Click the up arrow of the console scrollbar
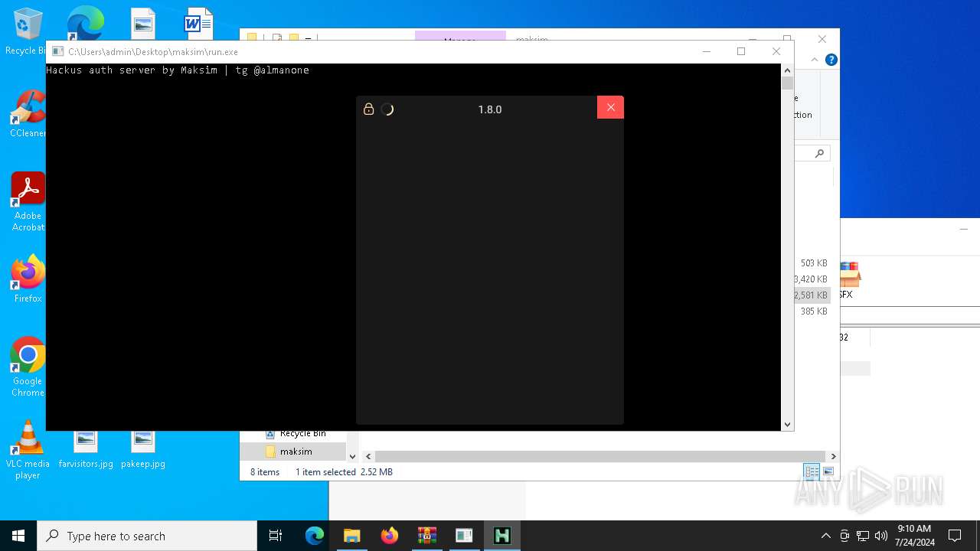This screenshot has height=551, width=980. click(x=787, y=70)
